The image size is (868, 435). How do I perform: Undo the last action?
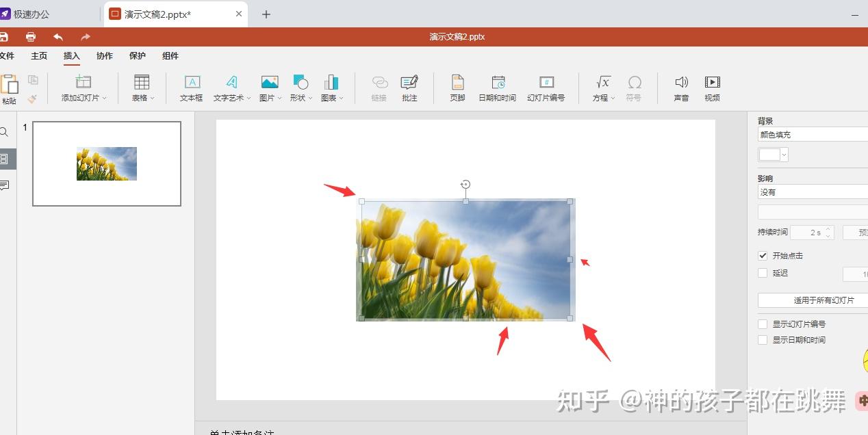pos(58,37)
